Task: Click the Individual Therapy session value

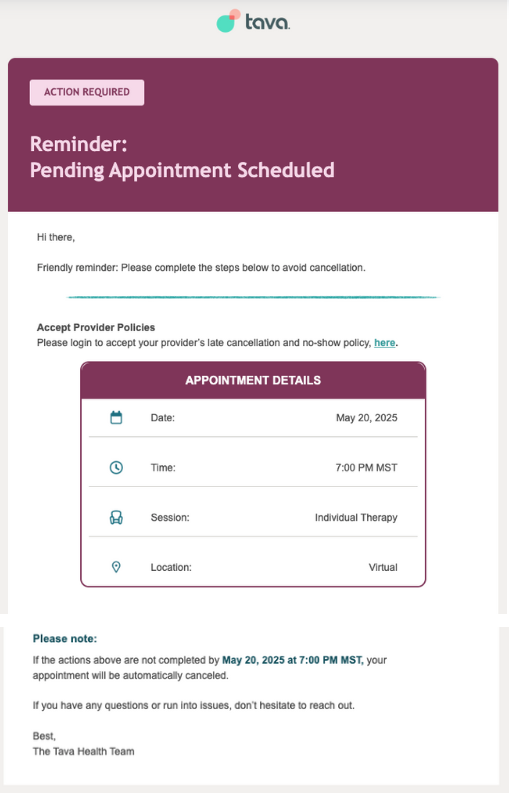Action: click(356, 518)
